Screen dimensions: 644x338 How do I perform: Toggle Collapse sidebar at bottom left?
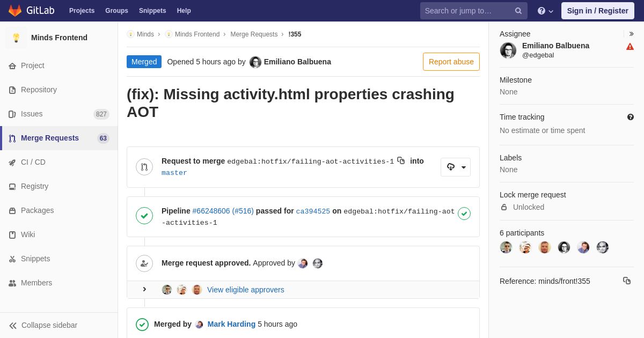43,325
